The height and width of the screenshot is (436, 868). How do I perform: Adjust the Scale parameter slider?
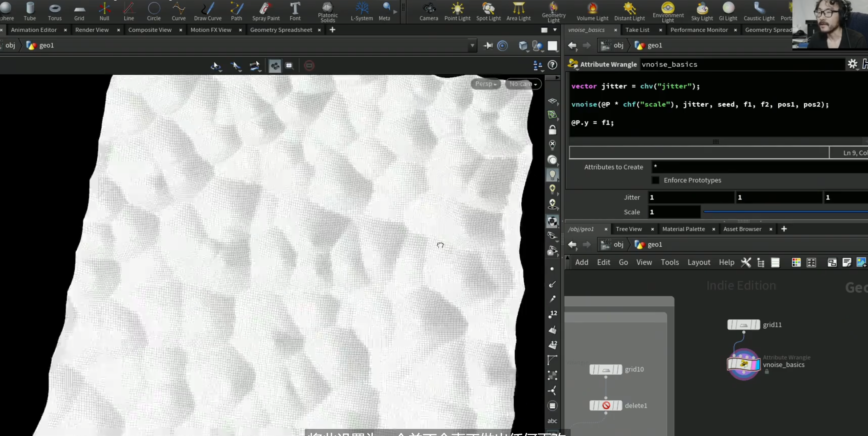[x=785, y=212]
